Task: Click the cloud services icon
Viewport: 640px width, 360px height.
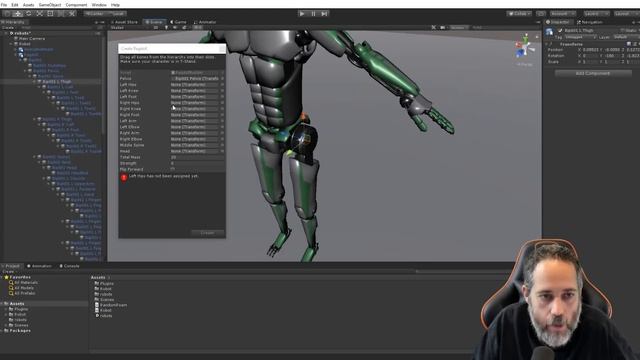Action: point(541,13)
